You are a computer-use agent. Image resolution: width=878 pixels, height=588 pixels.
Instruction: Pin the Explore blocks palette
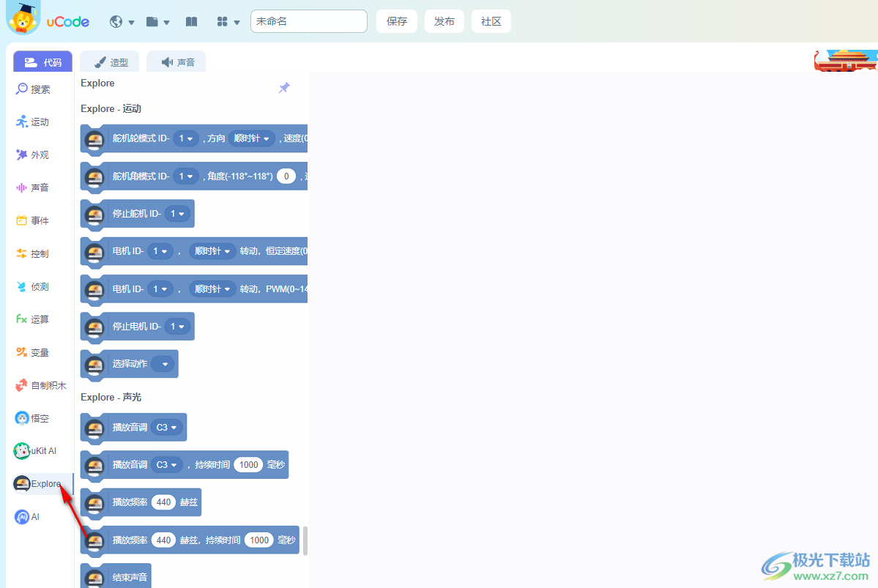284,87
